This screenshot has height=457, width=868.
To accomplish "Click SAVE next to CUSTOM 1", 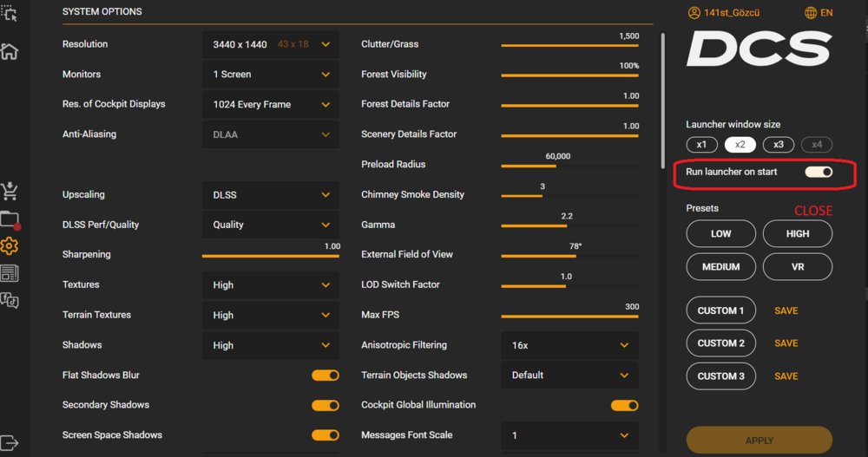I will pyautogui.click(x=786, y=310).
